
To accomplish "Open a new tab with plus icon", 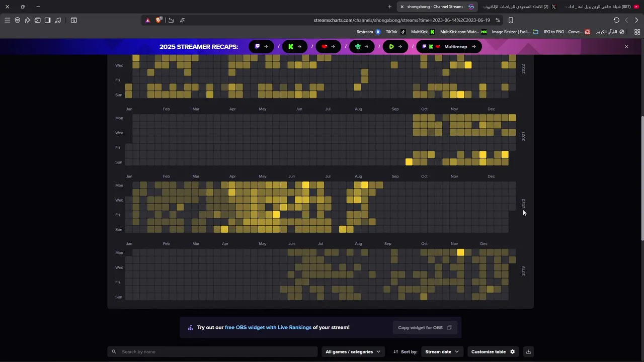I will pyautogui.click(x=389, y=7).
